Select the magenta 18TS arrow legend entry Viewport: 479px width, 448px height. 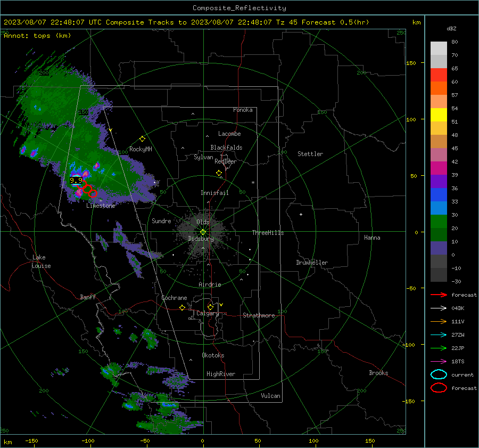[x=439, y=362]
